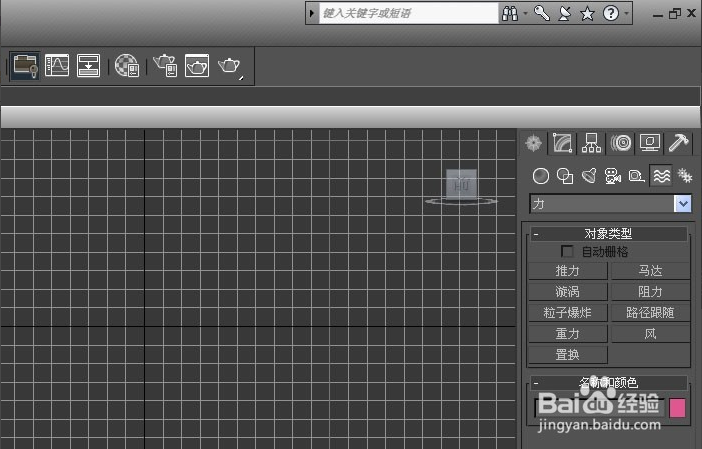This screenshot has height=449, width=702.
Task: Click the 风 button
Action: click(x=651, y=334)
